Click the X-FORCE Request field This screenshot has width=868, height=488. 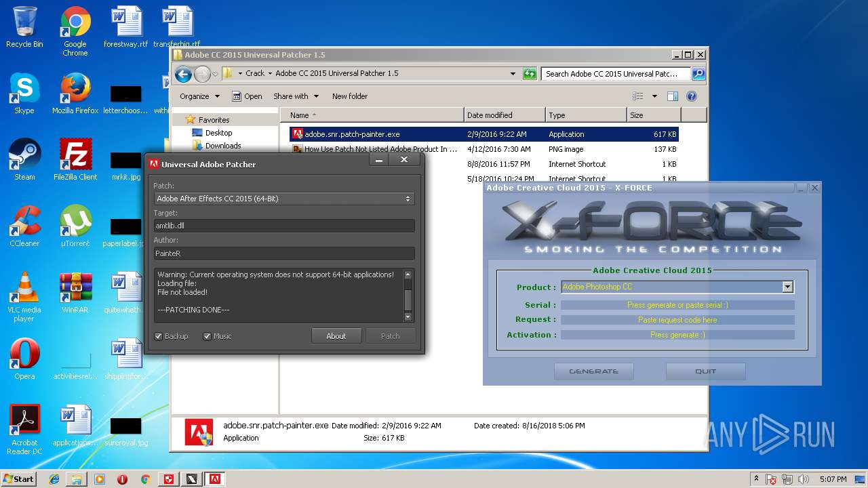click(x=677, y=320)
